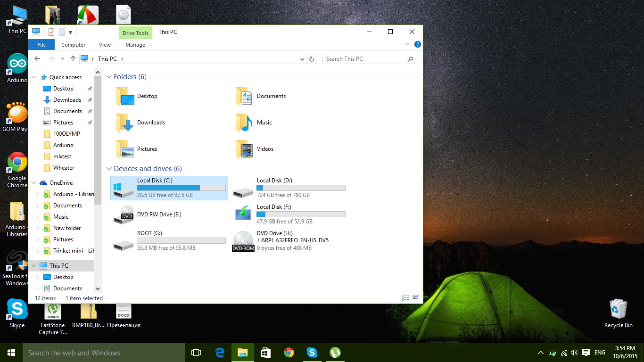Screen dimensions: 644x362
Task: Click the Local Disk (D:) usage bar
Action: pos(301,188)
